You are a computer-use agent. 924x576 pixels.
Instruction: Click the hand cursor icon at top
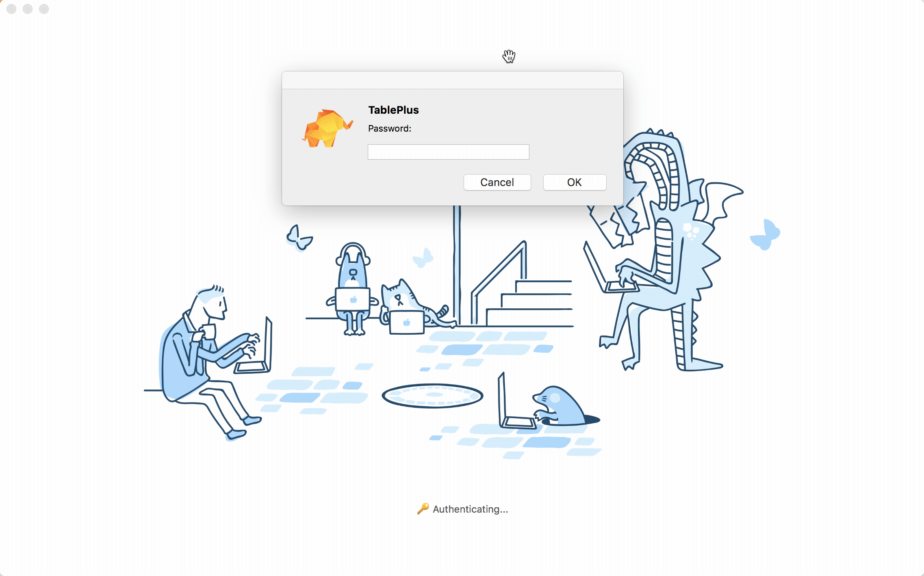508,56
